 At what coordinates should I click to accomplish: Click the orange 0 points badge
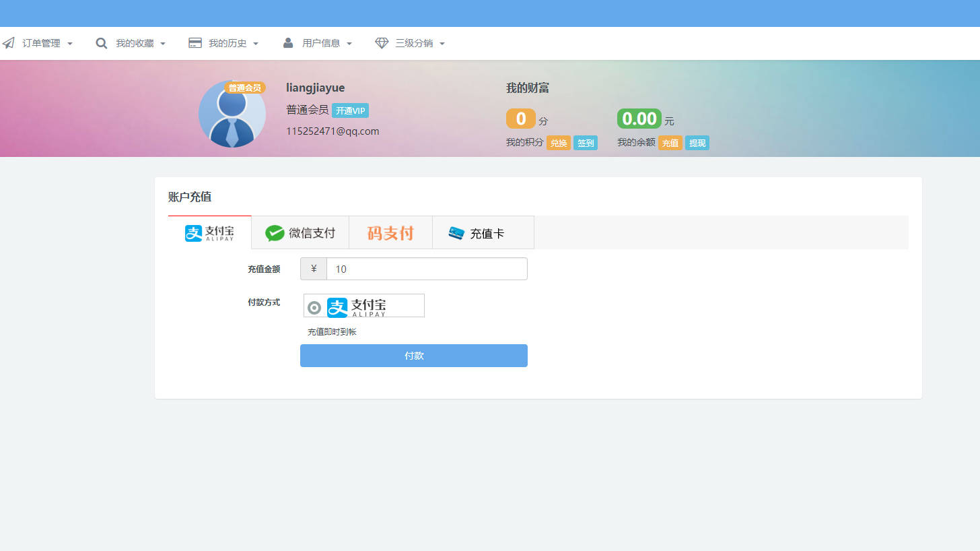pyautogui.click(x=521, y=119)
